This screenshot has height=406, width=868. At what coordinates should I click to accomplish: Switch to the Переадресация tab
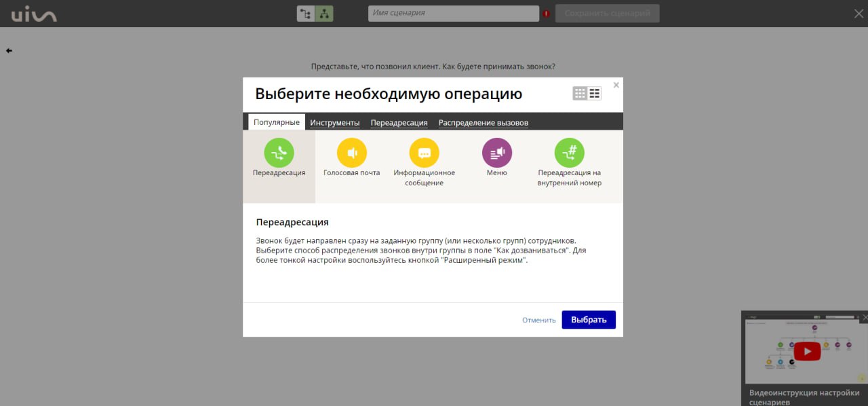point(399,123)
